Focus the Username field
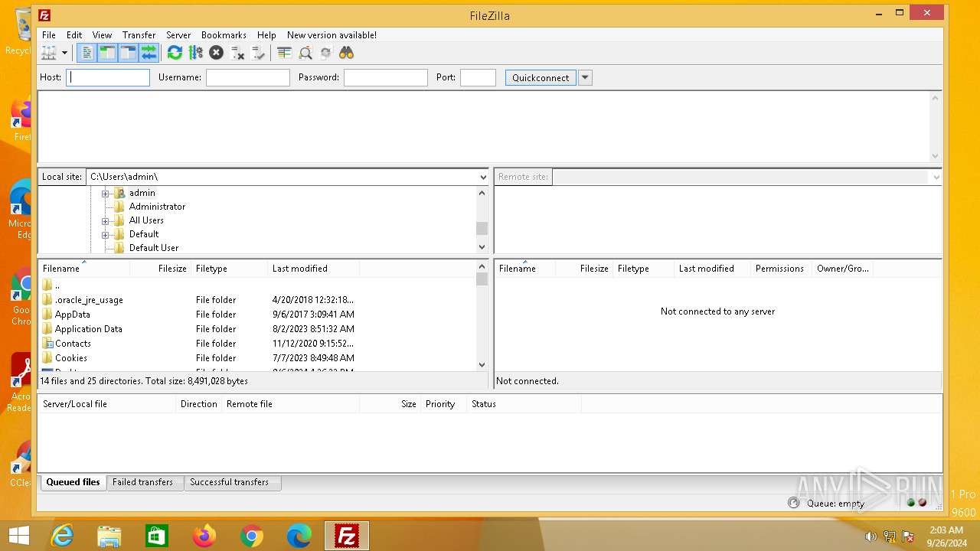The height and width of the screenshot is (551, 980). [x=248, y=77]
